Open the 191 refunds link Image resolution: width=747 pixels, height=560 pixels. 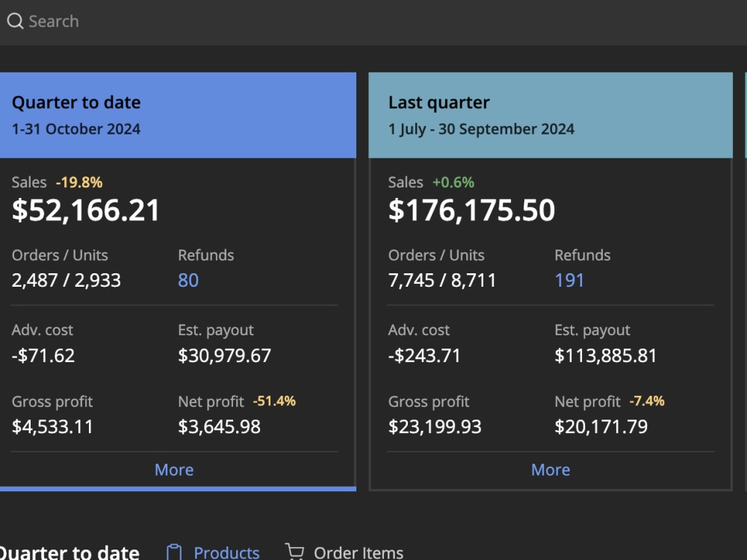(x=569, y=280)
